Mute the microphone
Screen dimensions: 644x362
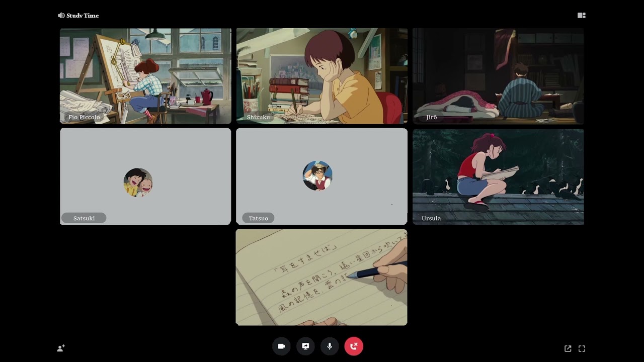click(330, 346)
